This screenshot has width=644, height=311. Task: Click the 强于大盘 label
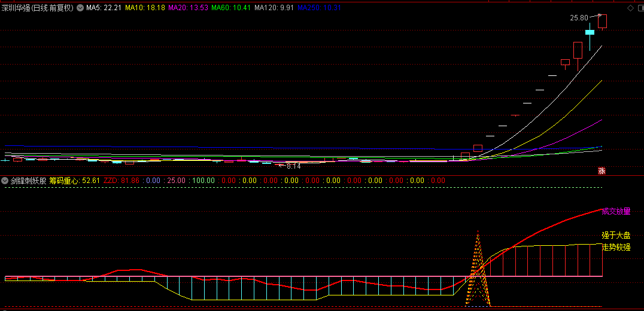(616, 236)
